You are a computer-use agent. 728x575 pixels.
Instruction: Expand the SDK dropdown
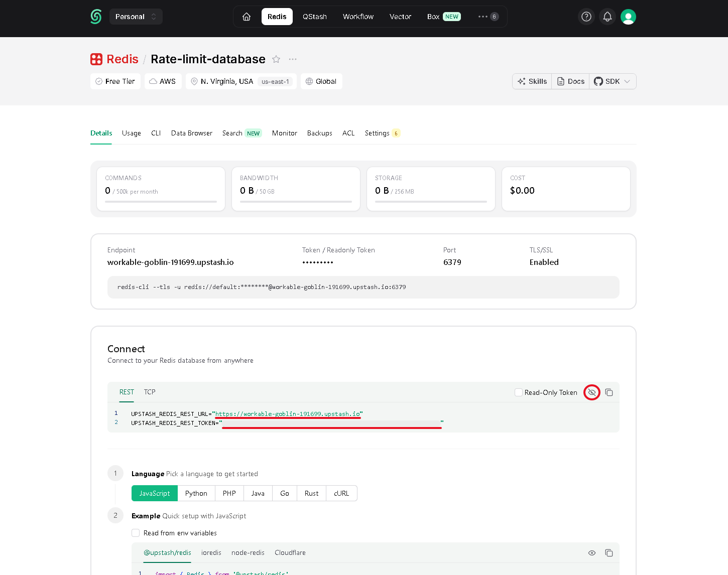point(613,81)
